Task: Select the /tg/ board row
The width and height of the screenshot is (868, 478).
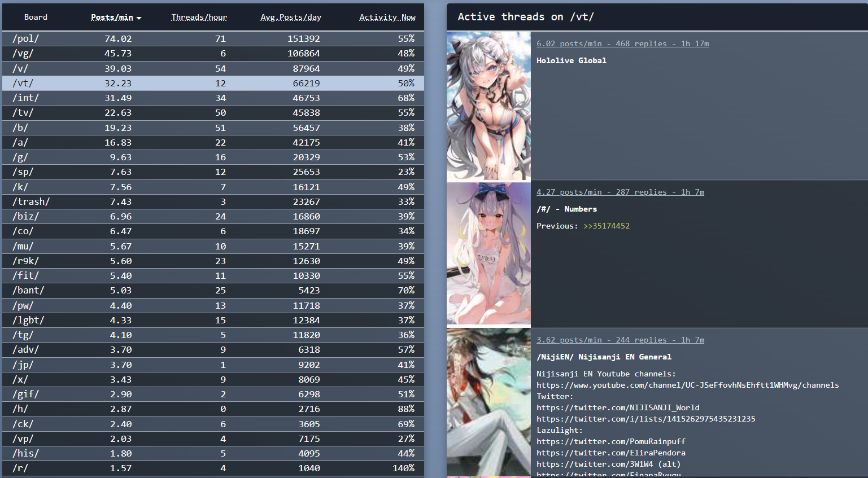Action: click(213, 335)
